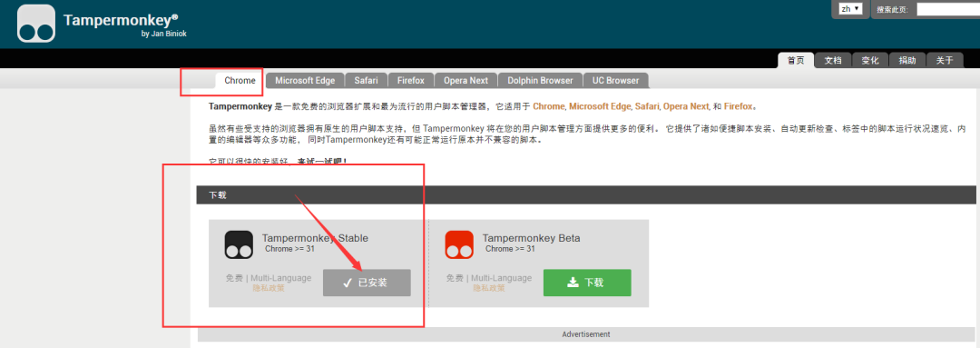The width and height of the screenshot is (980, 348).
Task: Select the UC Browser tab
Action: tap(615, 81)
